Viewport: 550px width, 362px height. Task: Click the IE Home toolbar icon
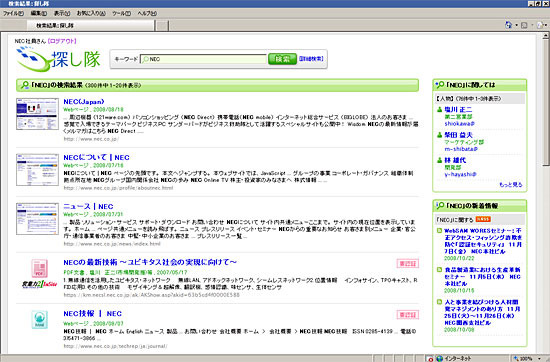[508, 25]
